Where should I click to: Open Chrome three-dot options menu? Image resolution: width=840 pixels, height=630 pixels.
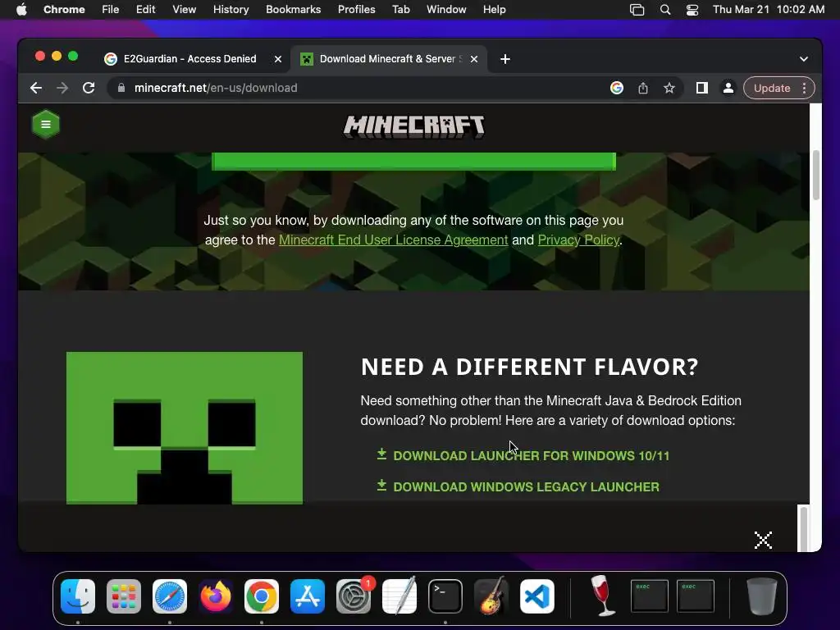coord(804,88)
